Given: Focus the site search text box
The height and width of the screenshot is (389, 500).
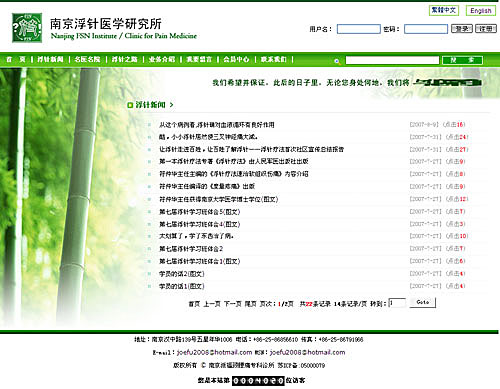Looking at the screenshot, I should coord(392,60).
